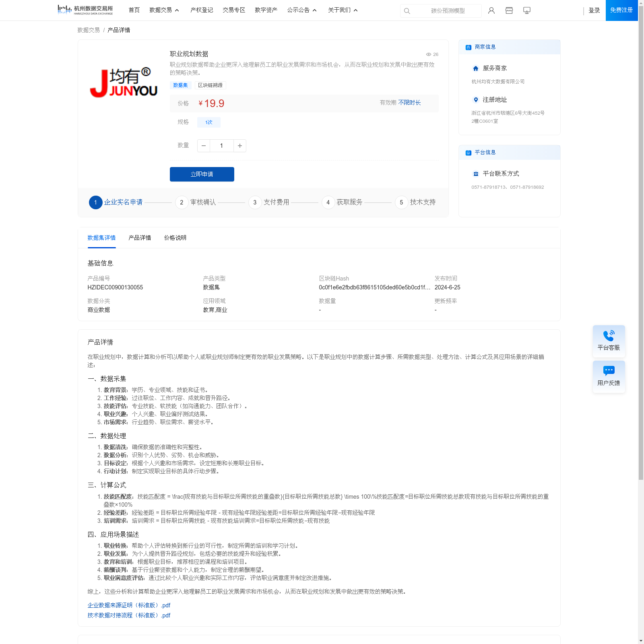
Task: Click step 3 支付费用
Action: point(269,202)
